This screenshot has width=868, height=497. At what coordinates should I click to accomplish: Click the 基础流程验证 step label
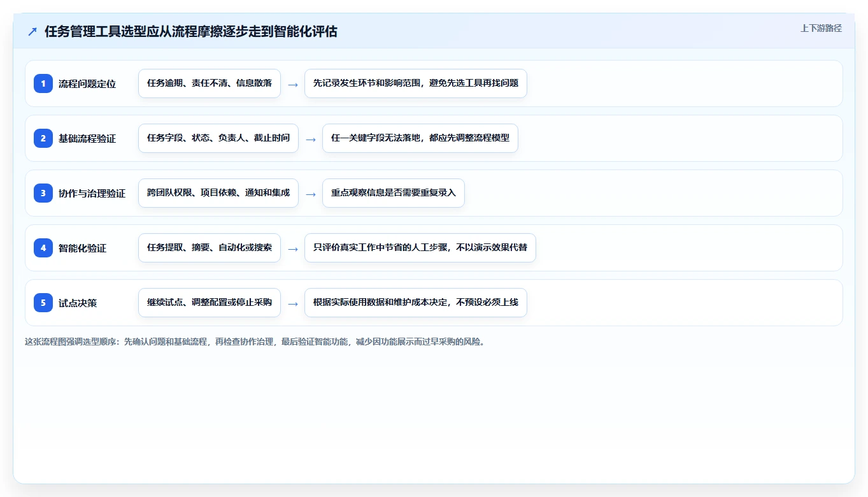coord(87,138)
